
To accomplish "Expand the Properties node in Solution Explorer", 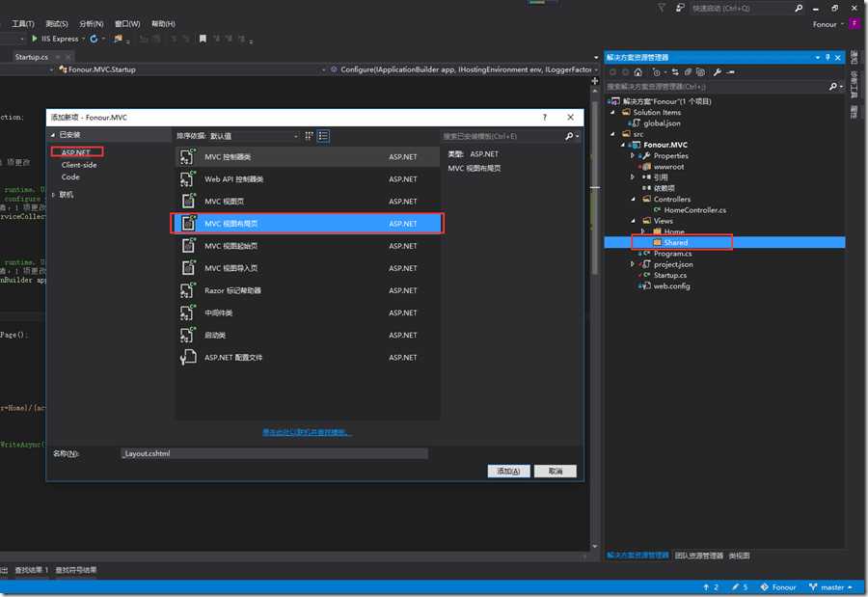I will pos(633,155).
